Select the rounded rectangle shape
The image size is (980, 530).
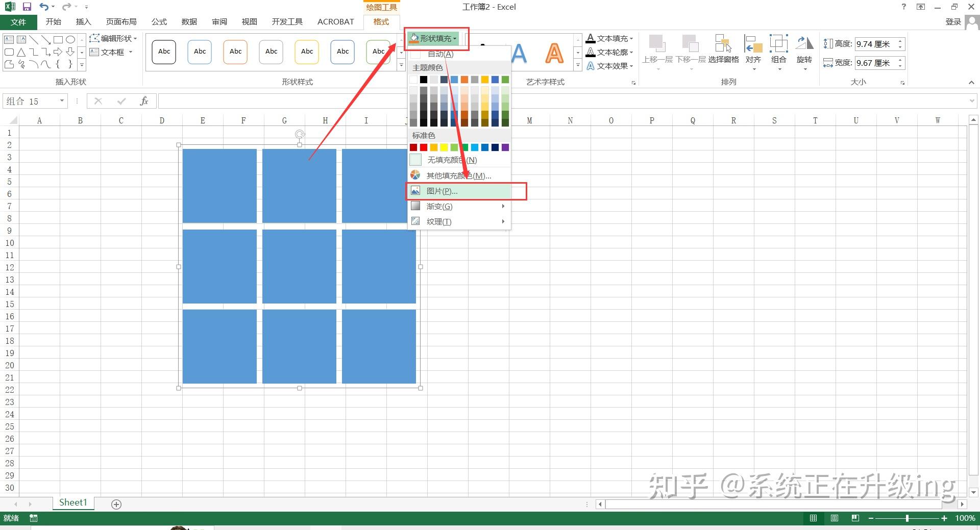(x=9, y=52)
